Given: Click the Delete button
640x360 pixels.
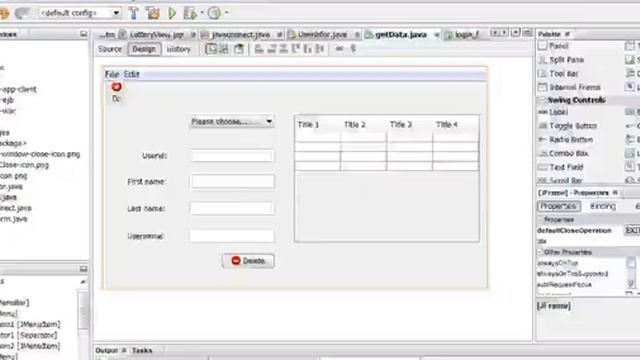Looking at the screenshot, I should [x=248, y=261].
